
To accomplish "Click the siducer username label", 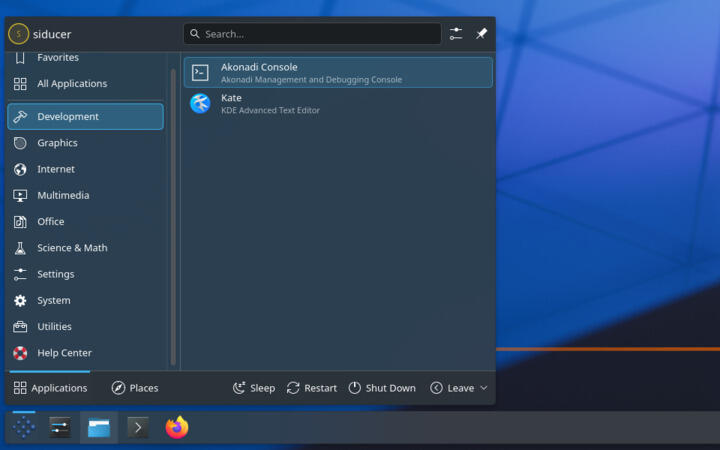I will click(x=52, y=34).
